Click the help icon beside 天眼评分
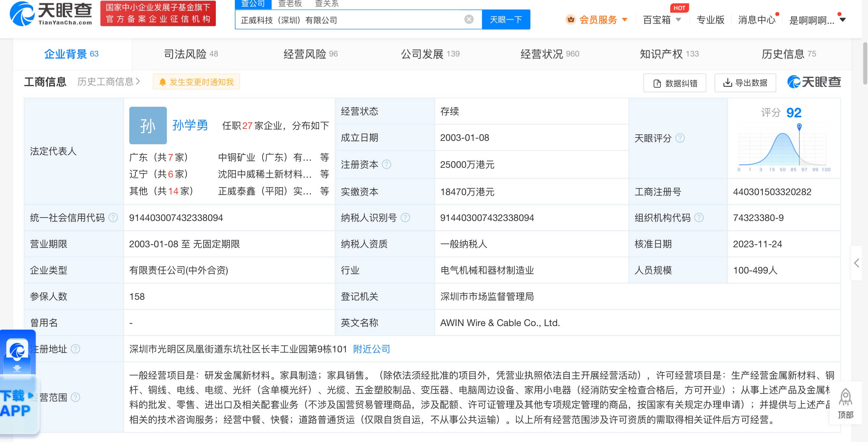Image resolution: width=868 pixels, height=442 pixels. tap(680, 138)
